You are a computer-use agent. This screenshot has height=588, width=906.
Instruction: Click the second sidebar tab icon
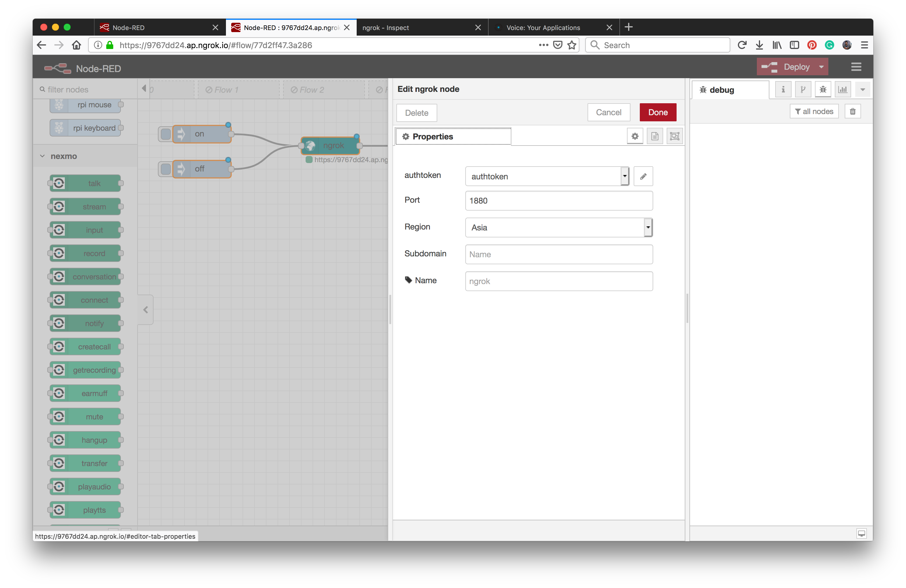tap(803, 90)
